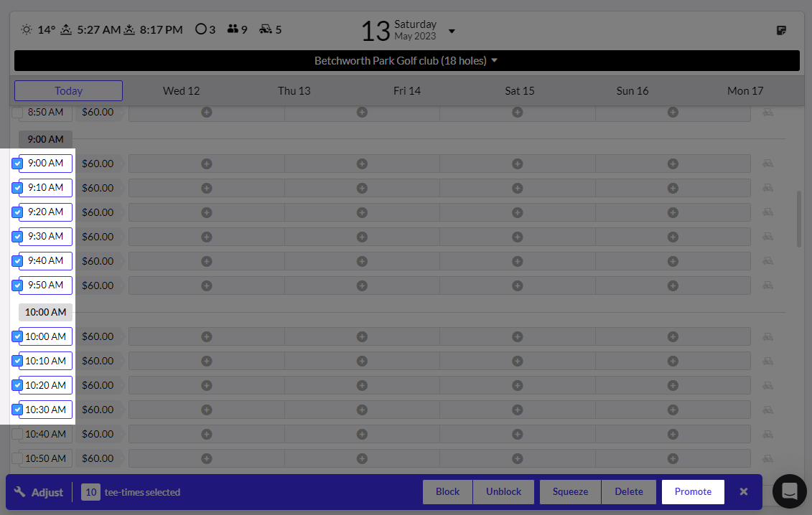Viewport: 812px width, 515px height.
Task: Open the date picker dropdown beside May 2023
Action: (x=452, y=32)
